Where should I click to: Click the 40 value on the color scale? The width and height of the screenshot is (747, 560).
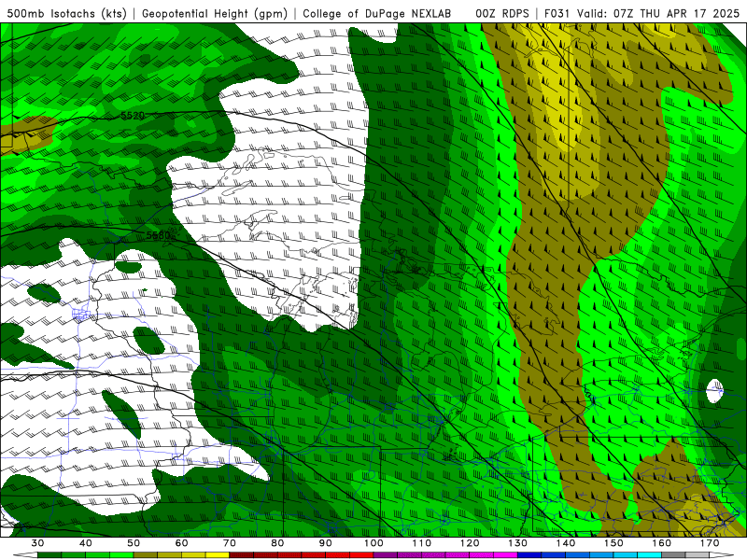[86, 543]
